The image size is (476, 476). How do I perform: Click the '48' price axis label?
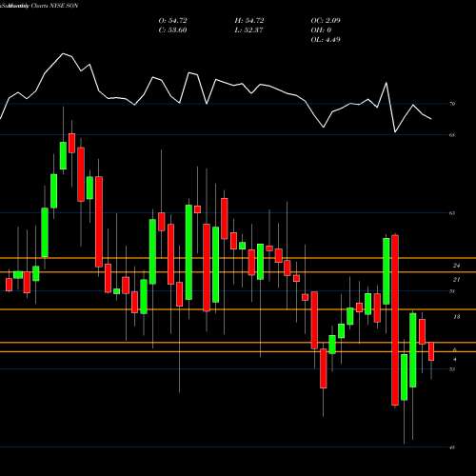pyautogui.click(x=452, y=447)
